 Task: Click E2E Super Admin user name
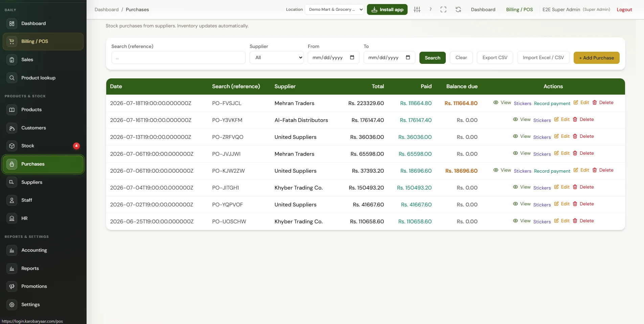point(561,9)
